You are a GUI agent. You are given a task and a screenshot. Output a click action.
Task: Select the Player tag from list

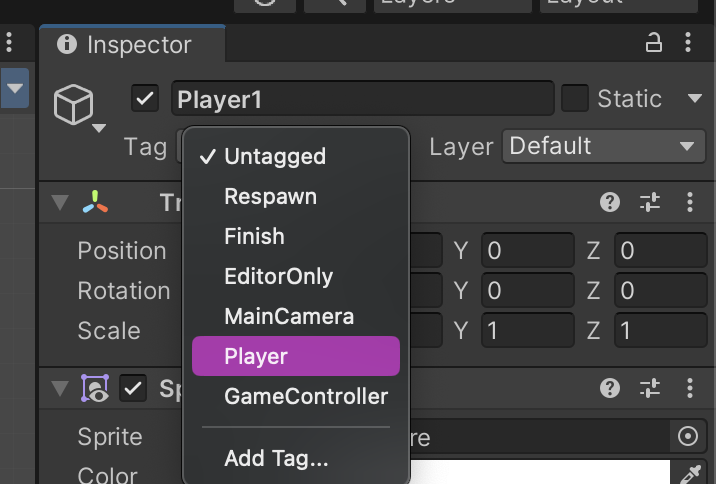pyautogui.click(x=296, y=356)
